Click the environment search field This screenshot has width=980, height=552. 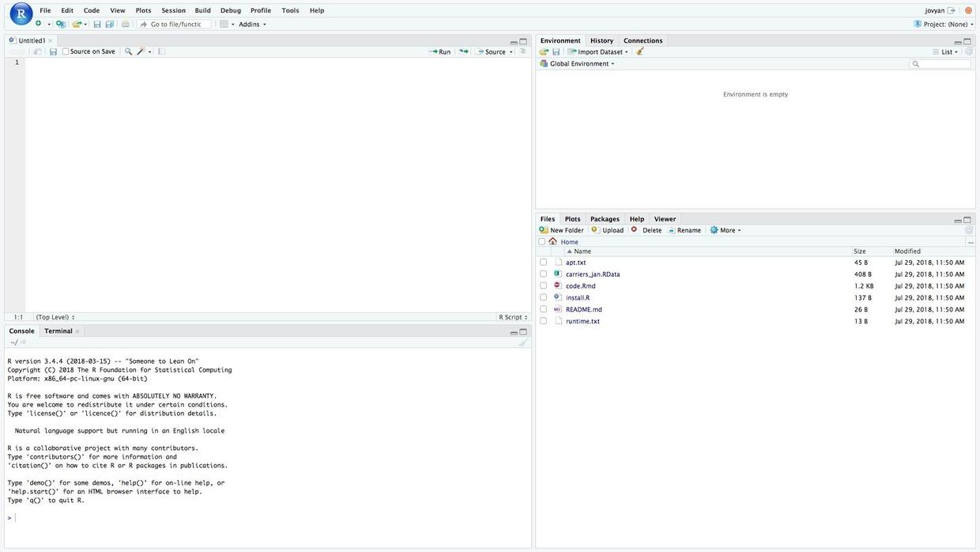tap(943, 64)
